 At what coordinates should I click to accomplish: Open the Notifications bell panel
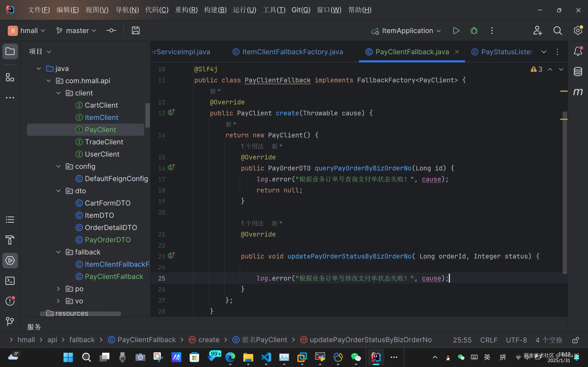578,51
